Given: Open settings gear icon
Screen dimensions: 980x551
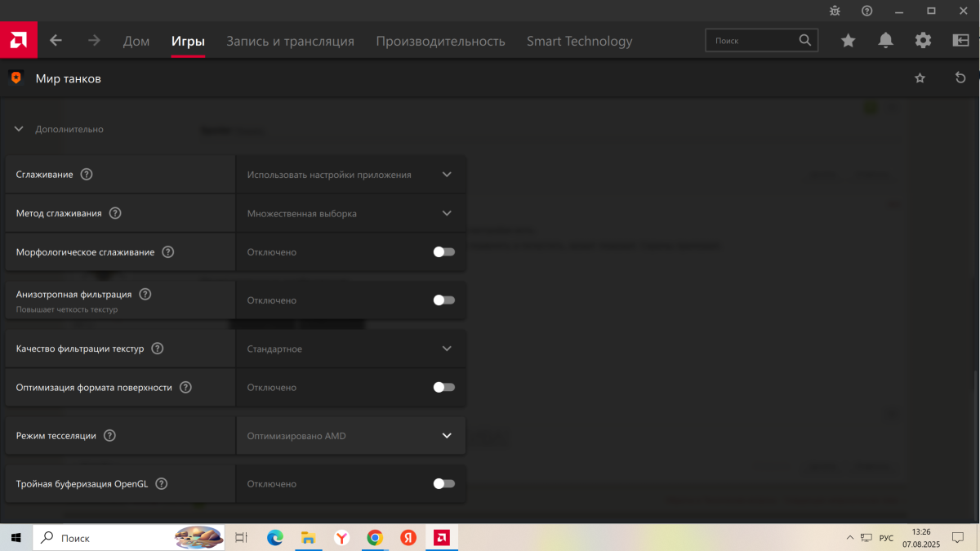Looking at the screenshot, I should pos(923,41).
